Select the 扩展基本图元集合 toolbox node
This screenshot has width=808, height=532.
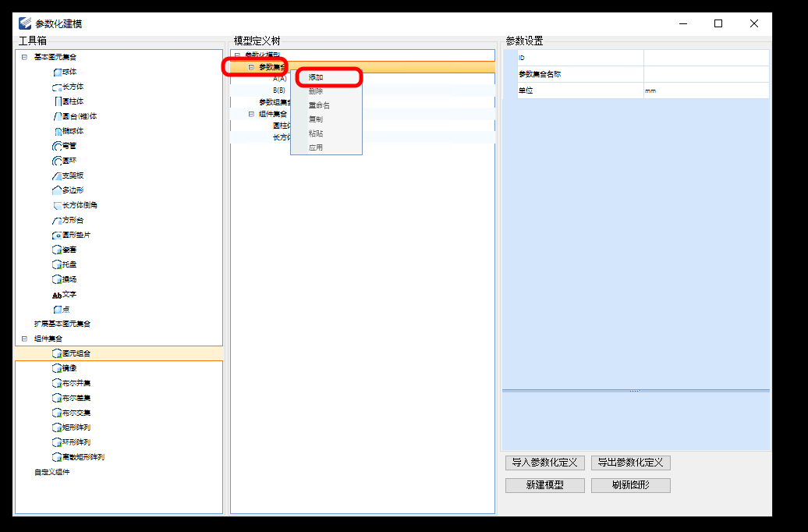[62, 324]
